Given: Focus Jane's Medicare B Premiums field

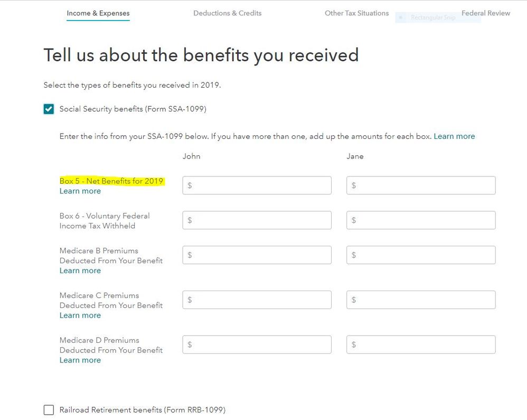Looking at the screenshot, I should 421,255.
